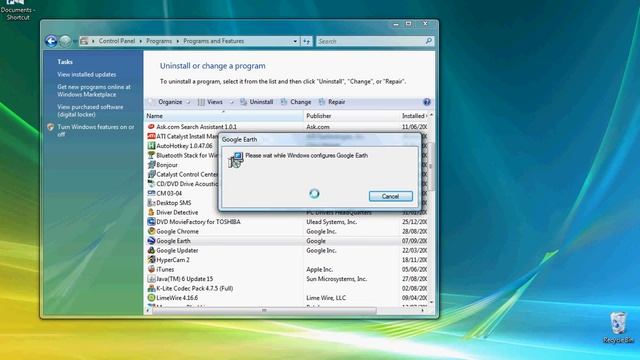
Task: Click the blue Help icon
Action: [427, 102]
